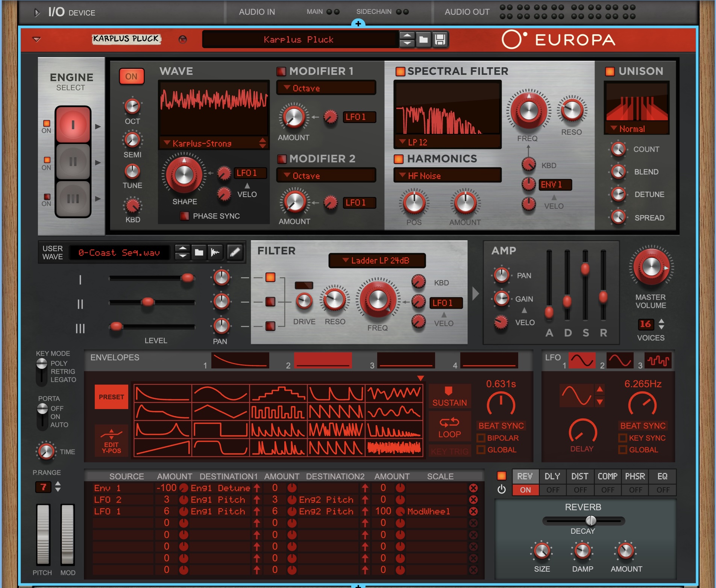Open the user wave folder browser

point(199,252)
